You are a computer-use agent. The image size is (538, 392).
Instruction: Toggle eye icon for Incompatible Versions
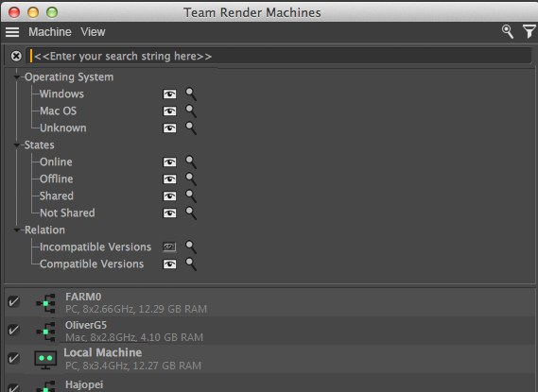[169, 247]
